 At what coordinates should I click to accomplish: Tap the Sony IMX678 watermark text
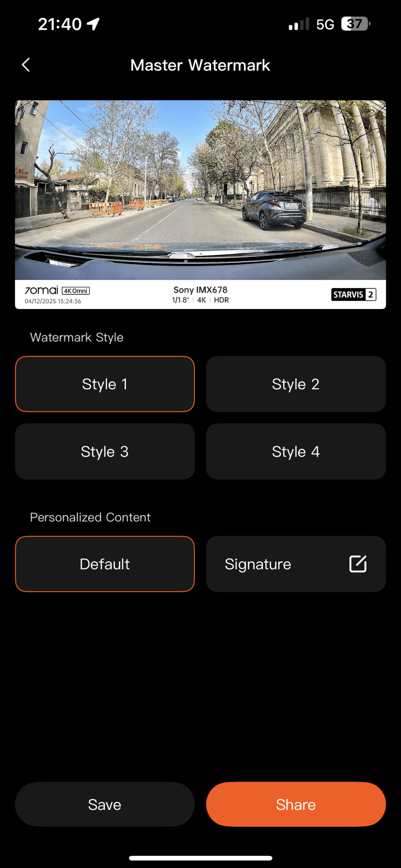point(200,290)
